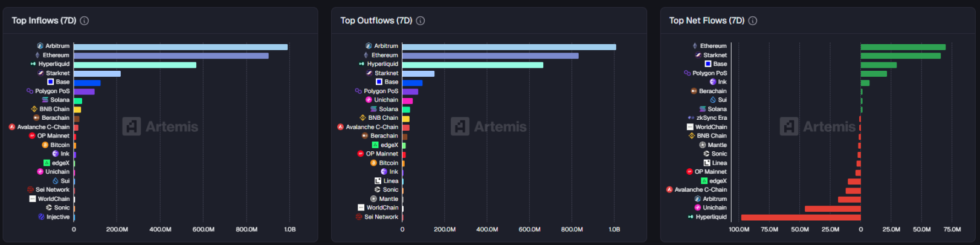The image size is (980, 245).
Task: Click Ethereum icon in Top Net Flows
Action: [695, 46]
